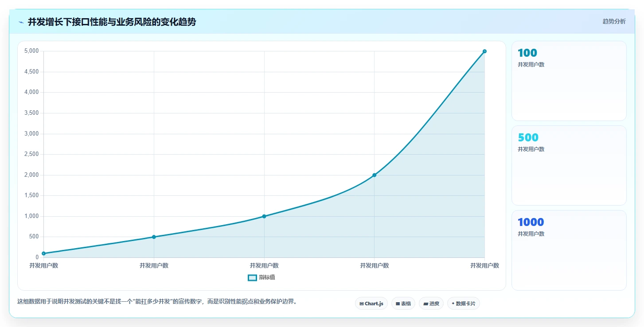Click the lightning icon beside the title
This screenshot has height=327, width=644.
click(21, 22)
